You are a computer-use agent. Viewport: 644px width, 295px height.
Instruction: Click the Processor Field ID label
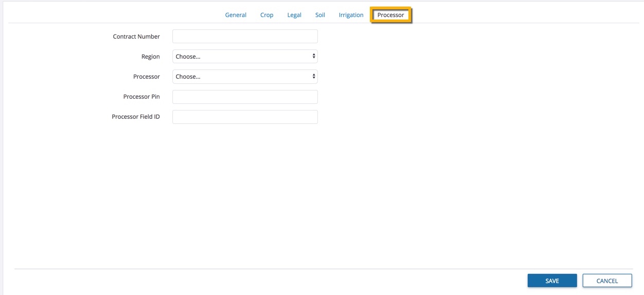coord(136,117)
